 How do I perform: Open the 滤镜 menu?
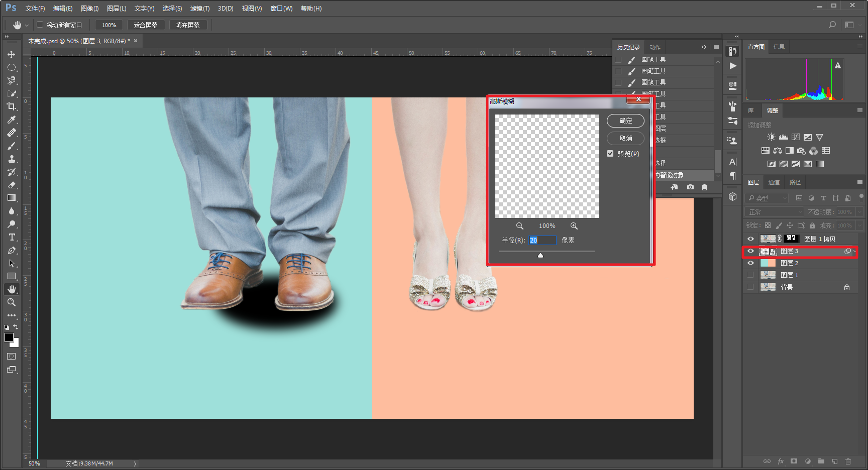199,9
